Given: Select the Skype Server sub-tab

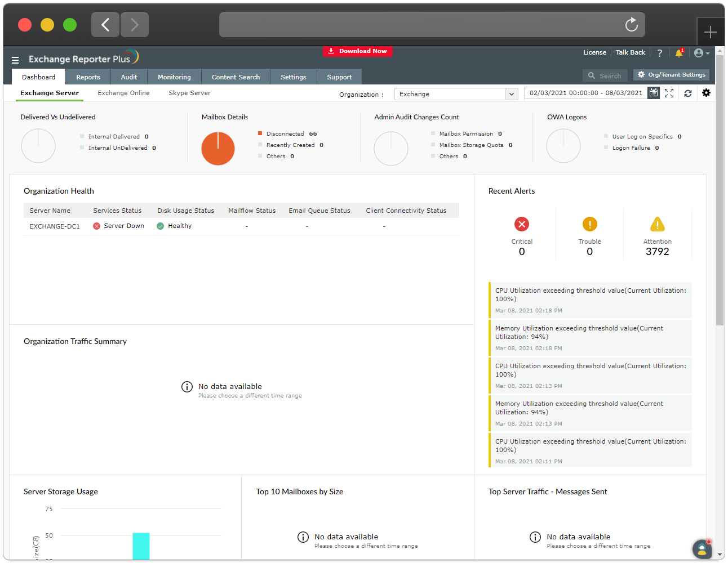Looking at the screenshot, I should tap(189, 93).
